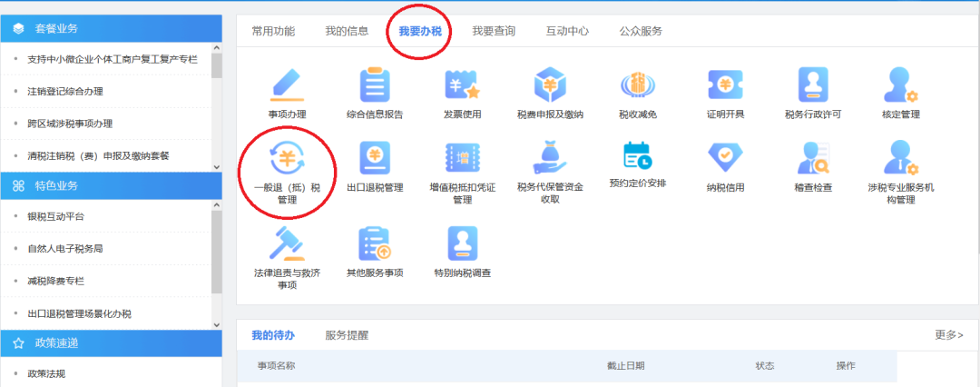Open the 一般退（抵）税管理 icon
This screenshot has width=980, height=387.
coord(287,157)
